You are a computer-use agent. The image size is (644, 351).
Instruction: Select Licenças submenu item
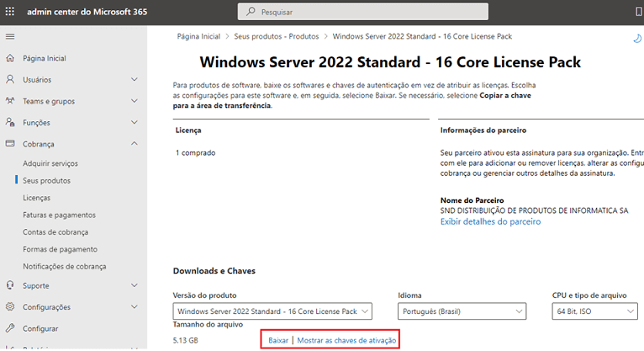pyautogui.click(x=36, y=198)
